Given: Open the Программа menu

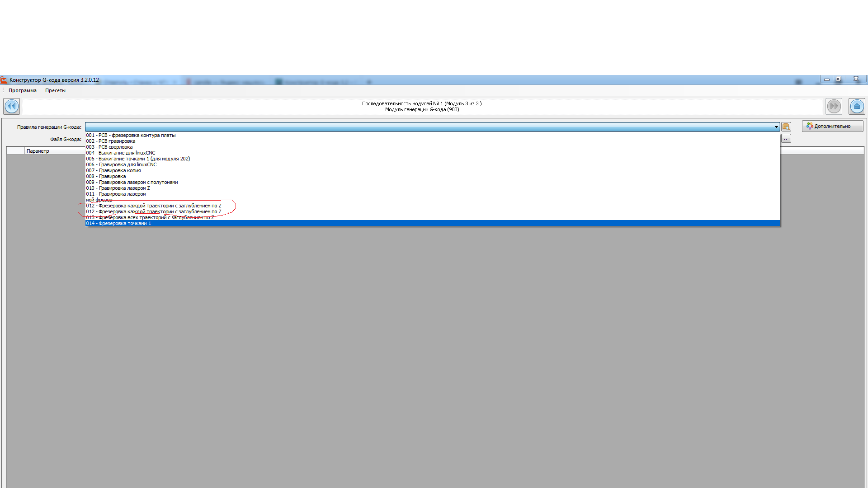Looking at the screenshot, I should 23,90.
